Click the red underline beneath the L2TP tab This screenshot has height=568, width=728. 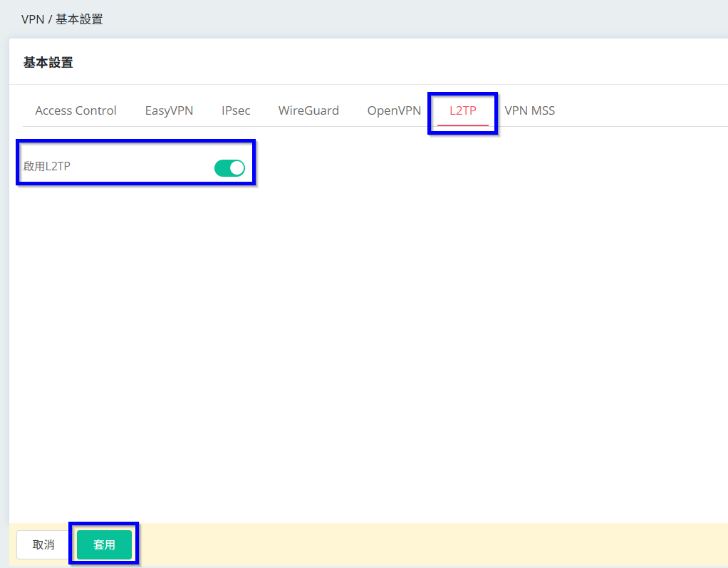[462, 125]
